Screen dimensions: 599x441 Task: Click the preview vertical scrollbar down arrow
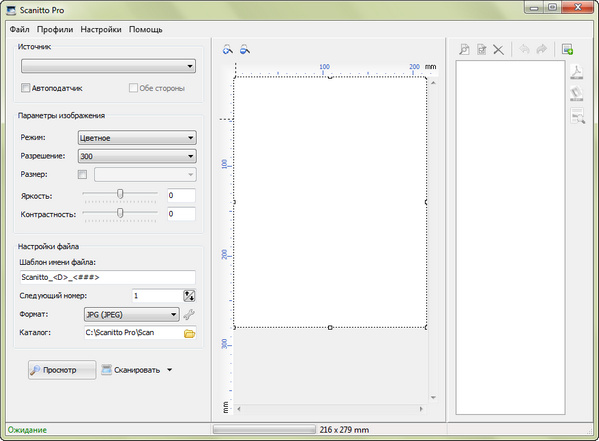point(433,398)
